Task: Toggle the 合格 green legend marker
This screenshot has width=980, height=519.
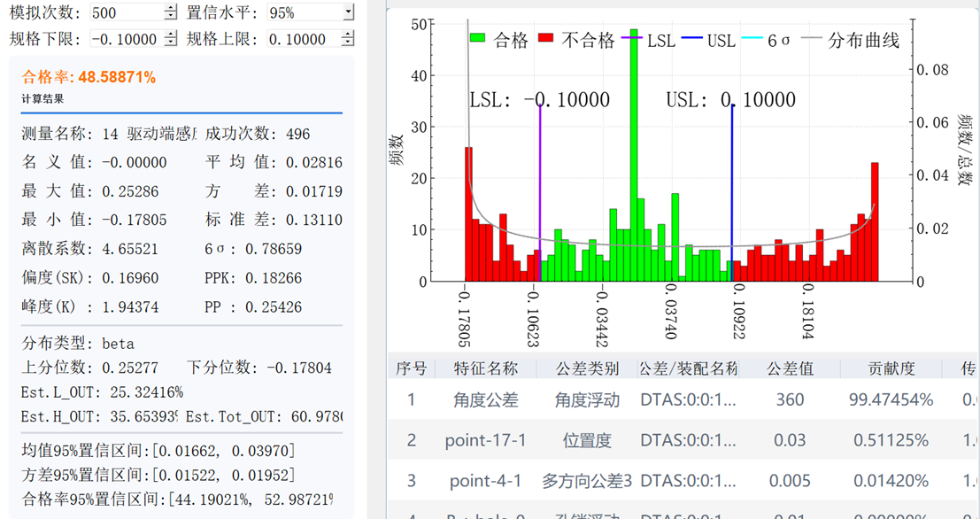Action: click(x=476, y=37)
